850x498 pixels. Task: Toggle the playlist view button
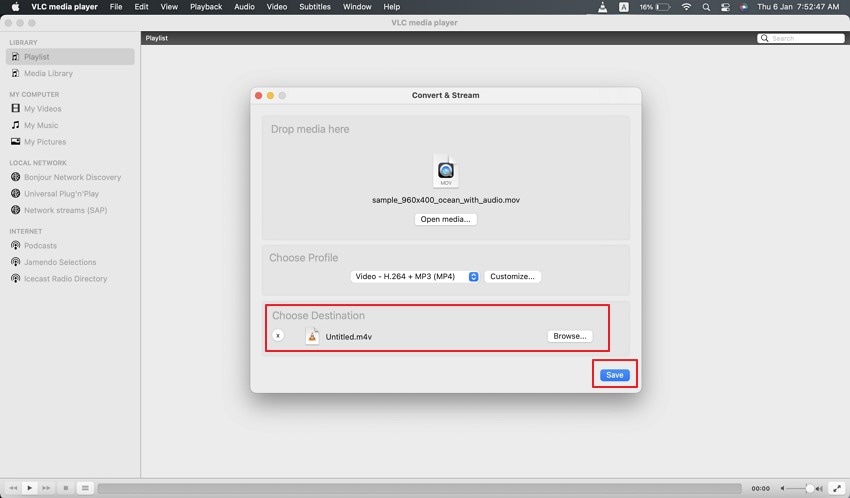(85, 488)
